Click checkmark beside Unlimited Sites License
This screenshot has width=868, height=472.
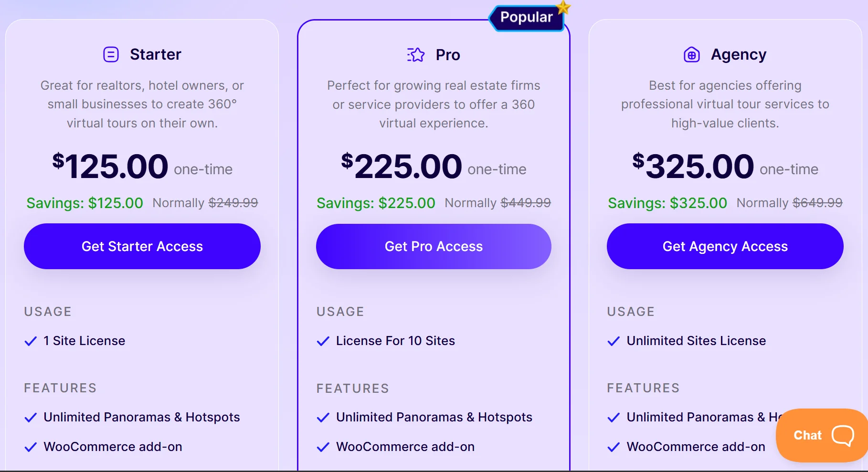[x=614, y=341]
